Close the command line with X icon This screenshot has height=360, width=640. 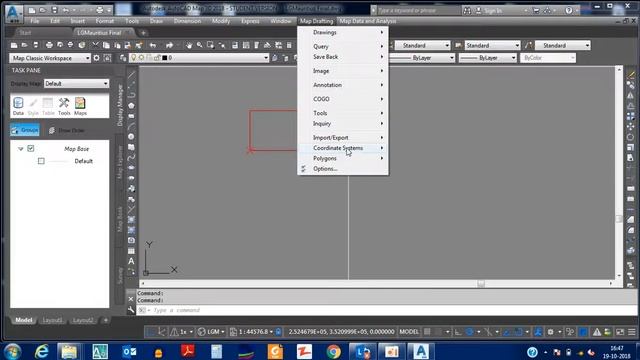point(131,299)
